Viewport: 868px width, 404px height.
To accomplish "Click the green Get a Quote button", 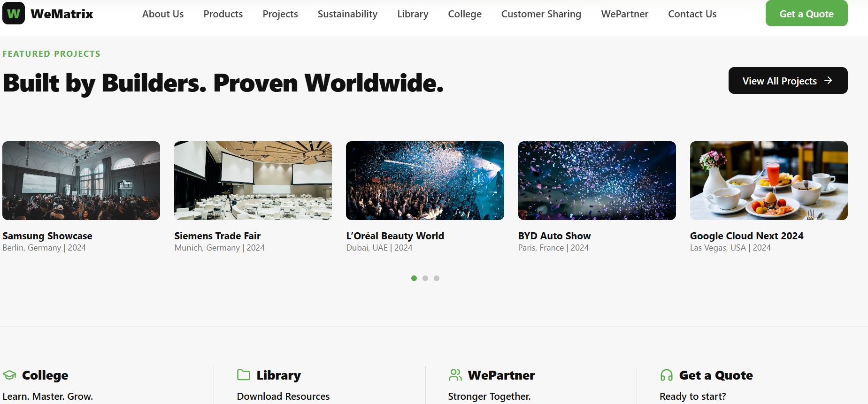I will point(807,13).
